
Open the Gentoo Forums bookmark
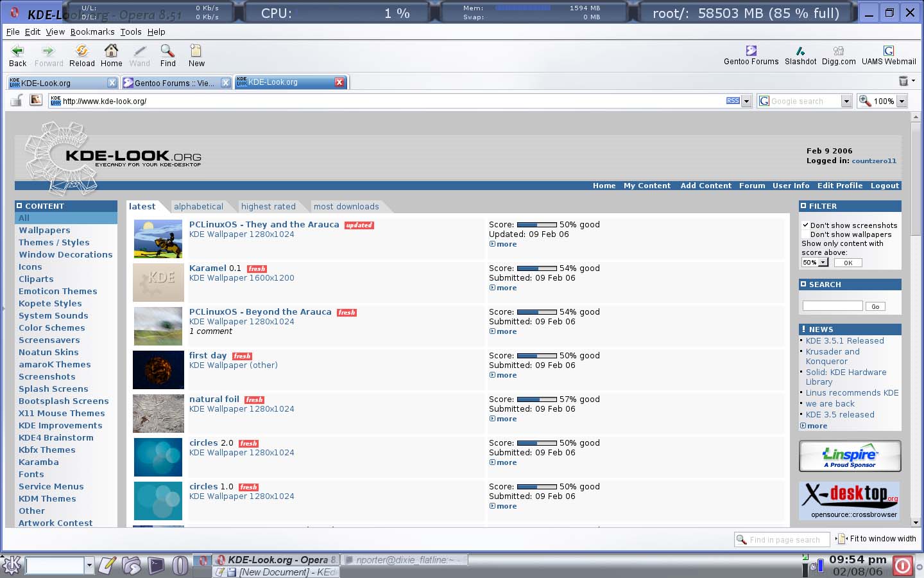[751, 56]
